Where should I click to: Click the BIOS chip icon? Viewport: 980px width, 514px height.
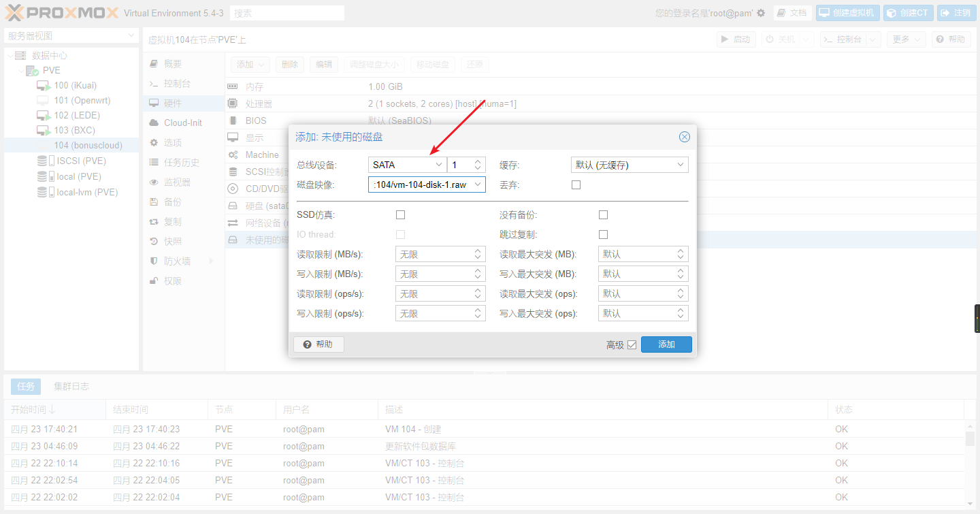[x=233, y=121]
